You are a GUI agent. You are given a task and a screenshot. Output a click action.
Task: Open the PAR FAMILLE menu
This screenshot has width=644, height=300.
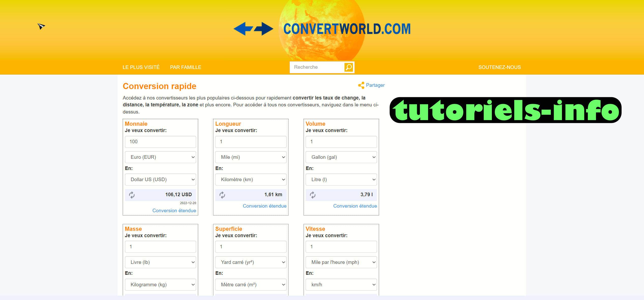point(185,67)
